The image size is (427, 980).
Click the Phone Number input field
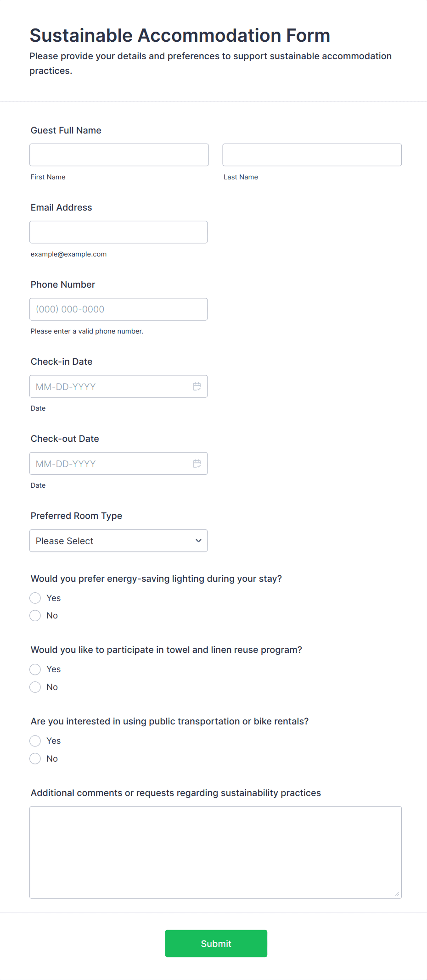tap(118, 309)
